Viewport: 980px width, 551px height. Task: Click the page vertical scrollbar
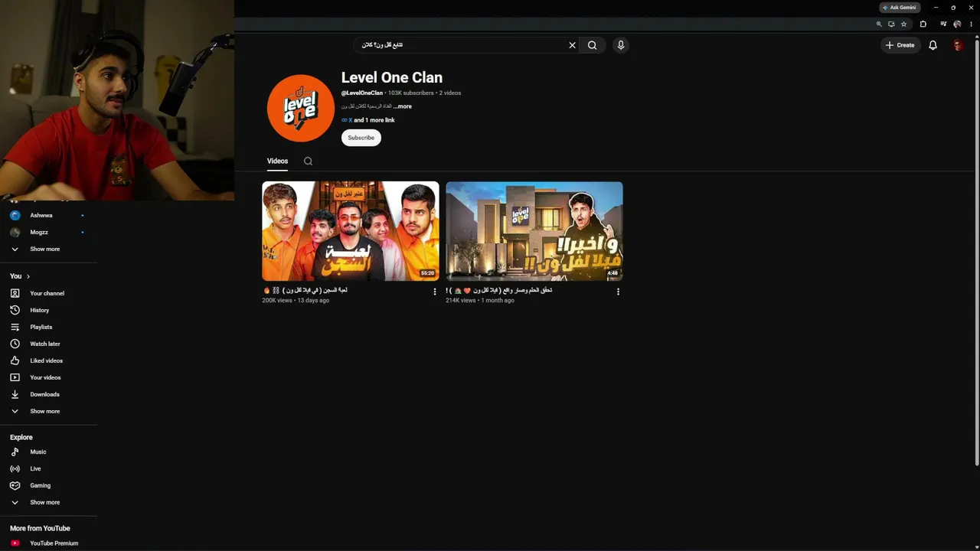coord(976,253)
